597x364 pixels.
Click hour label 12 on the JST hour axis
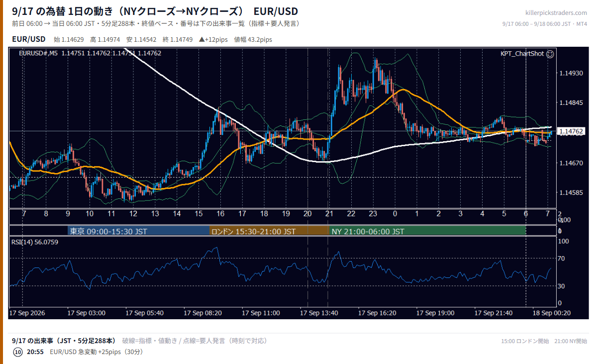pos(133,214)
